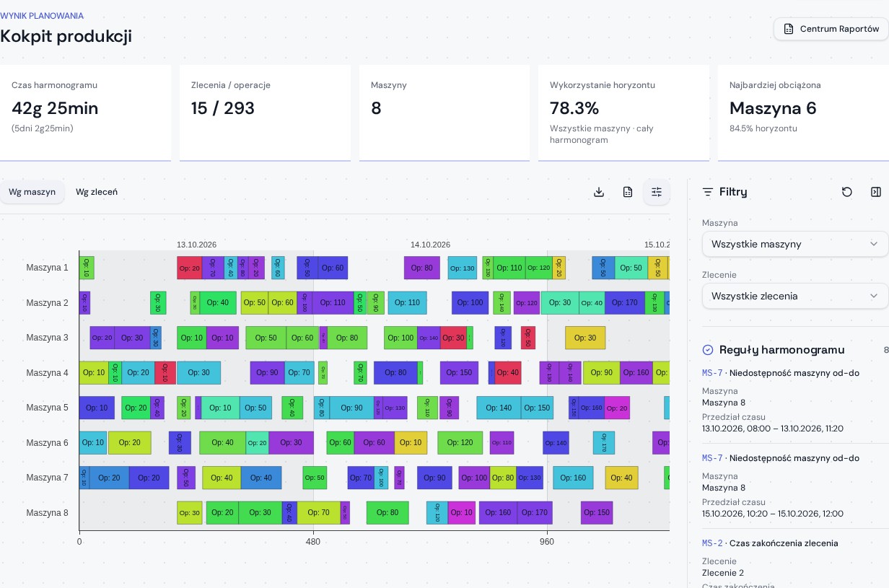Select Op: 150 bar on Maszyna 4
889x588 pixels.
tap(459, 373)
